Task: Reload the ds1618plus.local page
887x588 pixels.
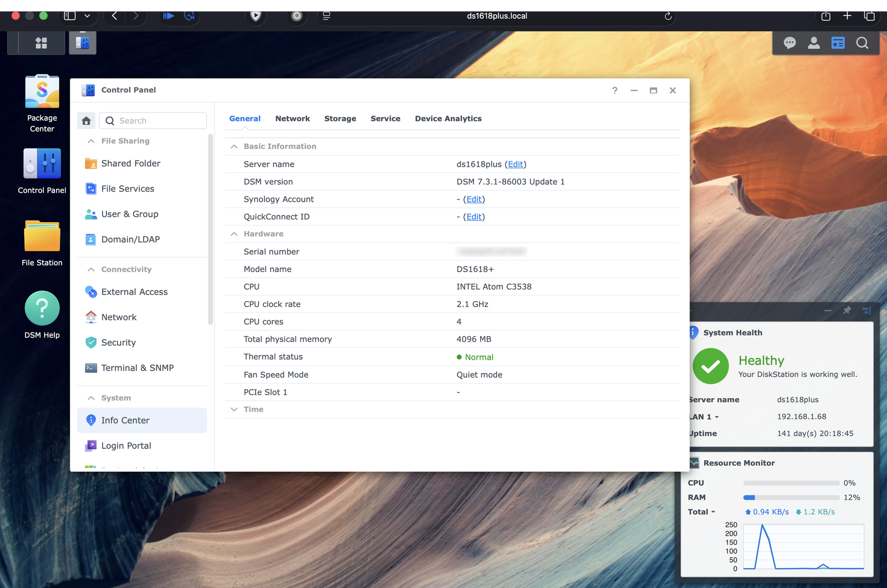Action: (668, 16)
